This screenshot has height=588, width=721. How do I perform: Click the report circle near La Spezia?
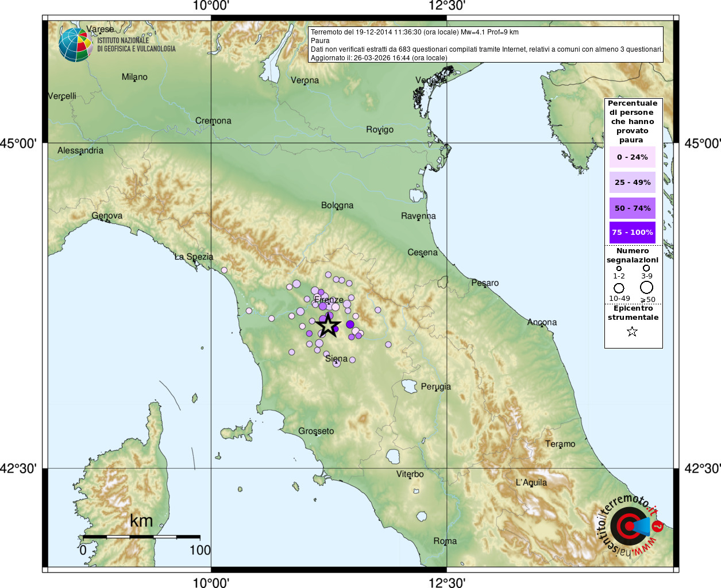coord(224,270)
